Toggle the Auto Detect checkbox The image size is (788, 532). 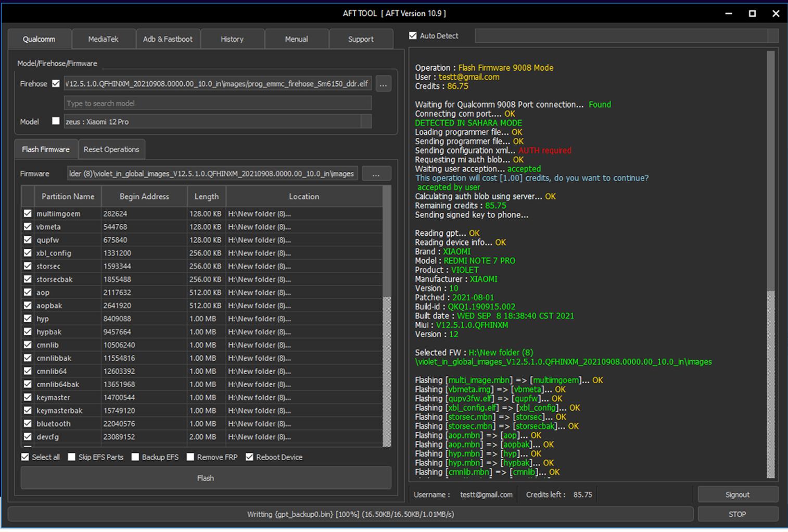click(413, 36)
